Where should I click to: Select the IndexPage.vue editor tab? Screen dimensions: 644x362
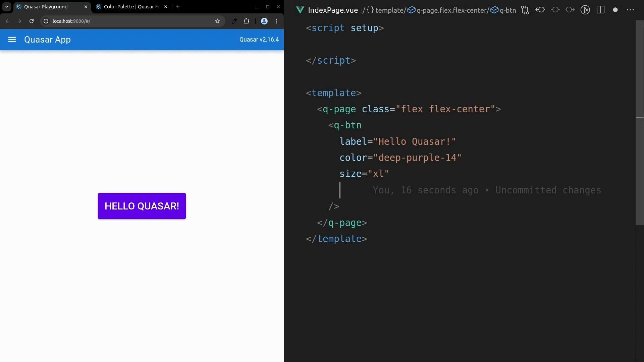pyautogui.click(x=333, y=10)
